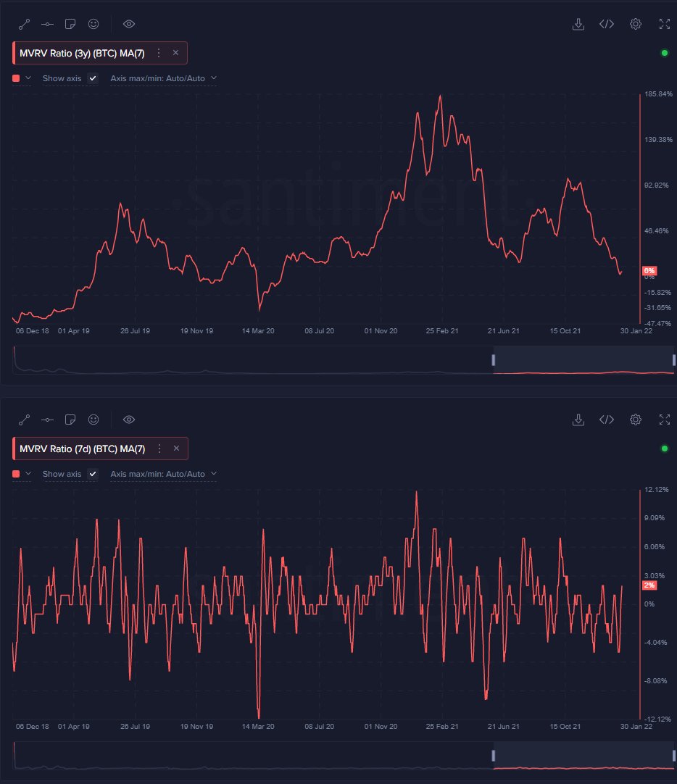This screenshot has width=677, height=784.
Task: Click -12.12% axis label on 7d chart
Action: tap(657, 719)
